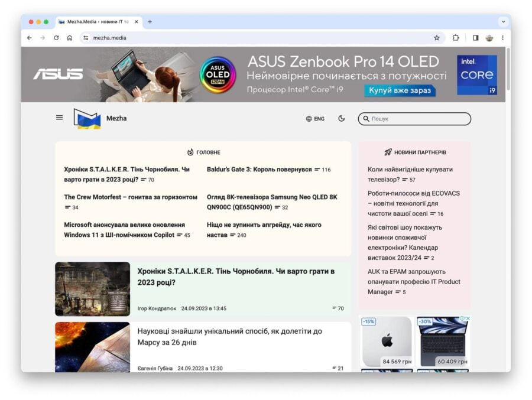The height and width of the screenshot is (400, 532).
Task: Select the Mezha.Media browser tab
Action: [99, 22]
